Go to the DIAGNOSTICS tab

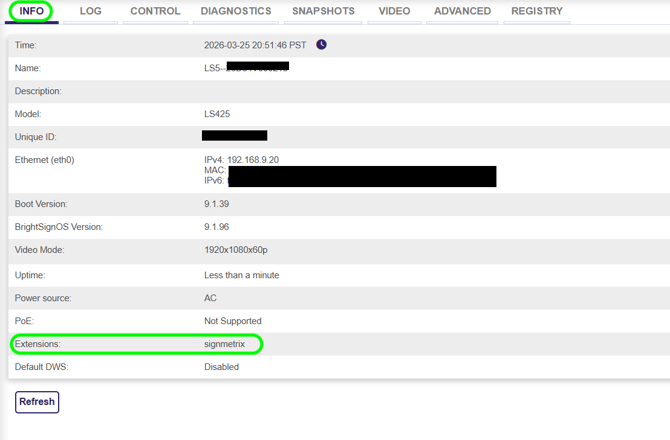point(236,11)
